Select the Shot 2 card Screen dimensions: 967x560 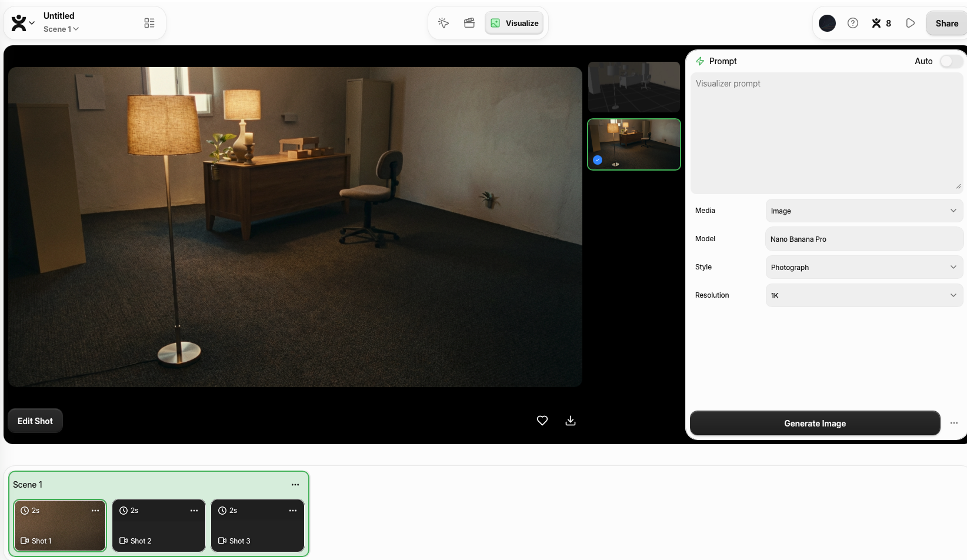pos(159,526)
